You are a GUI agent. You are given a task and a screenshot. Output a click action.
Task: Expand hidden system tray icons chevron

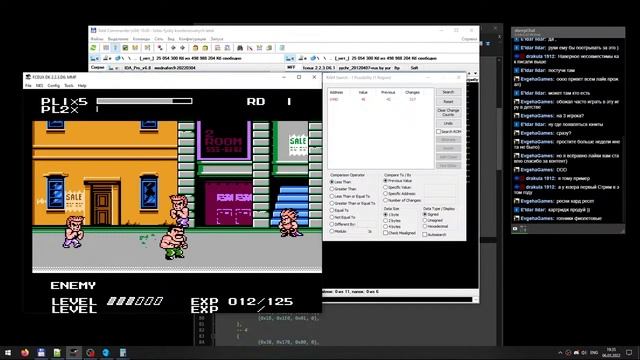coord(560,353)
